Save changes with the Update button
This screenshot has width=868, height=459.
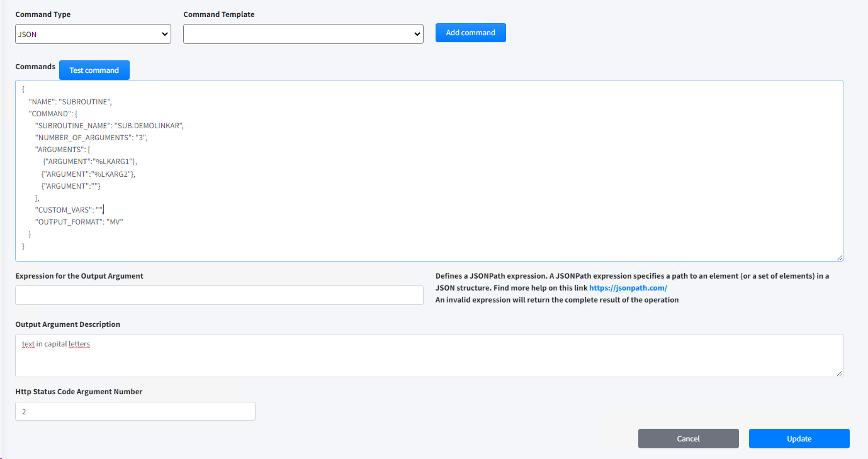pyautogui.click(x=799, y=439)
